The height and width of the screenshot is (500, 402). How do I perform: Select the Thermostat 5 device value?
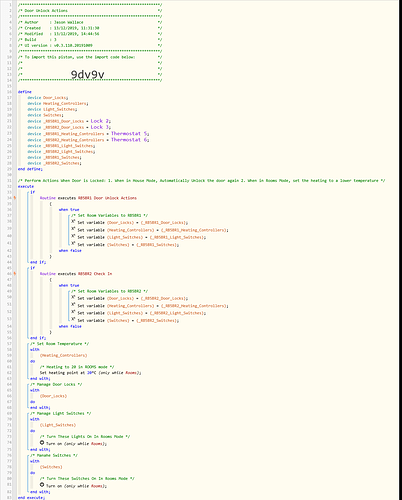click(x=129, y=133)
